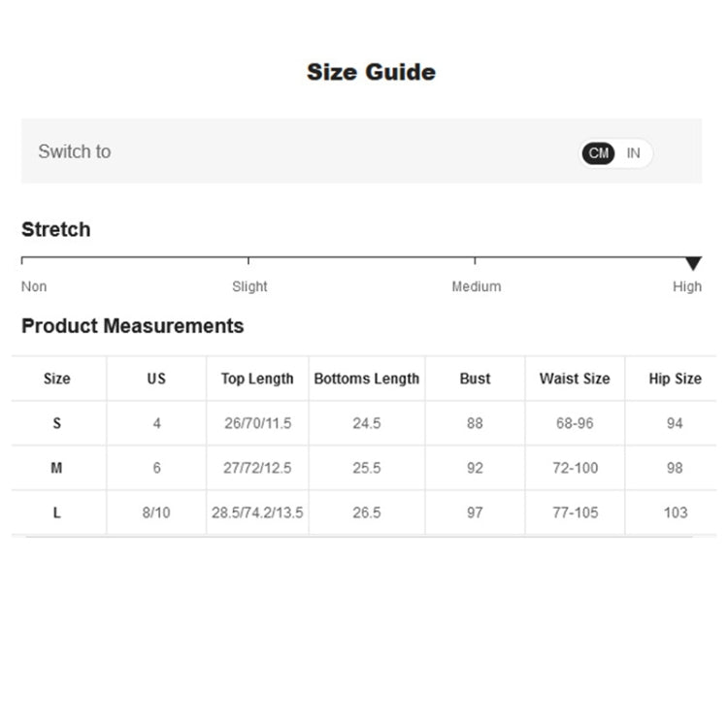Image resolution: width=728 pixels, height=728 pixels.
Task: Click the Size Guide heading
Action: (x=372, y=72)
